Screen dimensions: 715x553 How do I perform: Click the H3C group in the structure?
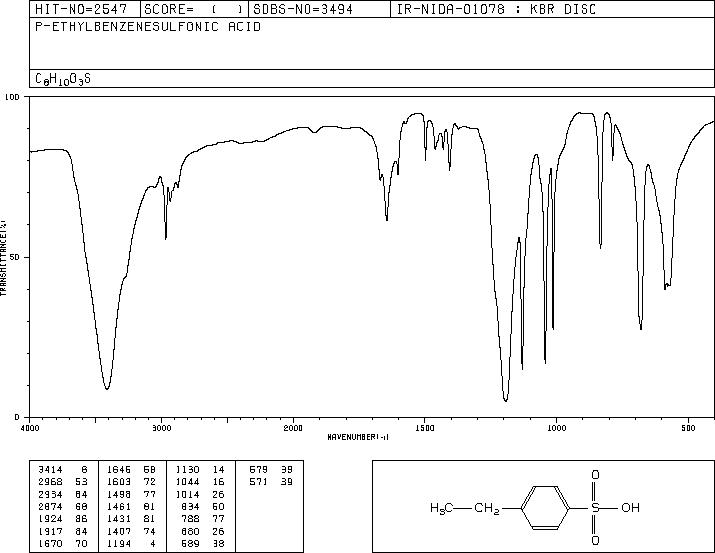pyautogui.click(x=441, y=508)
